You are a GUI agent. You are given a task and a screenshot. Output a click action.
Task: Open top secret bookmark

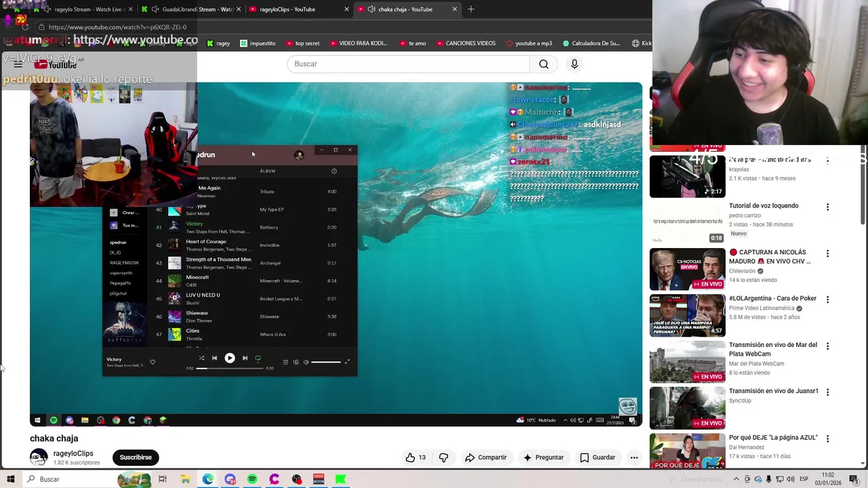[302, 43]
